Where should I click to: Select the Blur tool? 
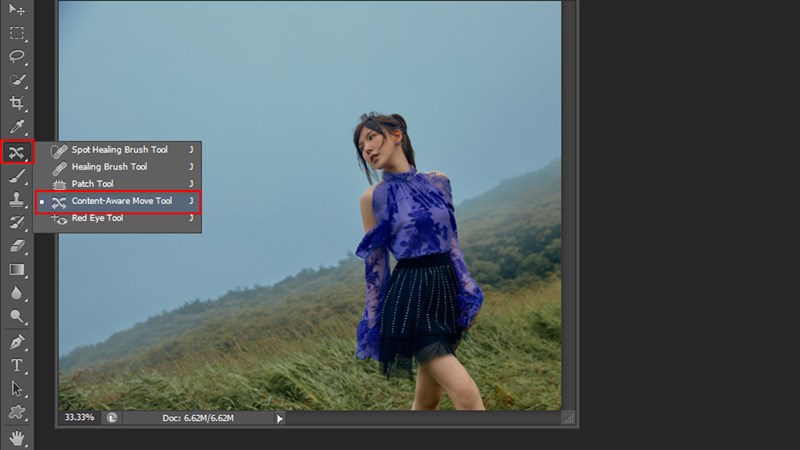tap(17, 293)
